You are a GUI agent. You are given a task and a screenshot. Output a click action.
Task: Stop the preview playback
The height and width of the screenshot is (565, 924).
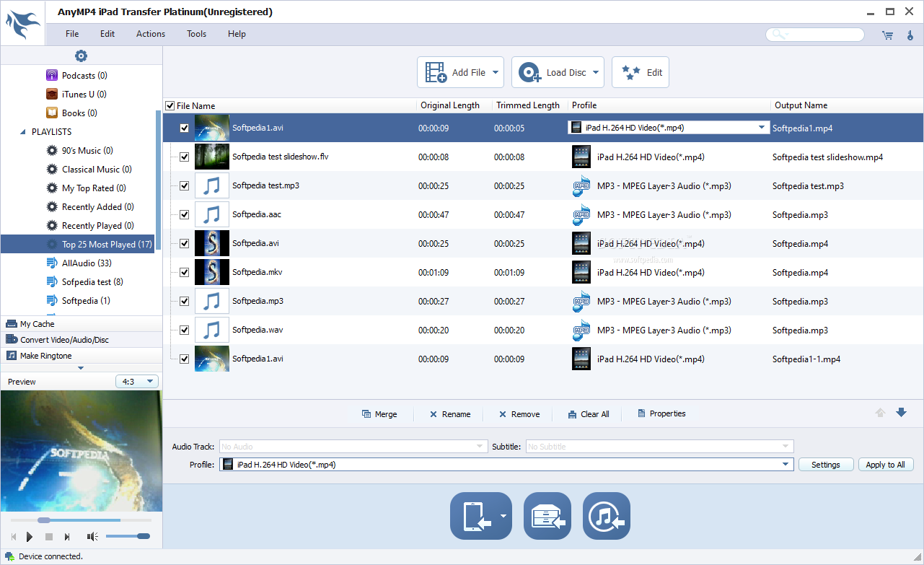click(x=49, y=536)
